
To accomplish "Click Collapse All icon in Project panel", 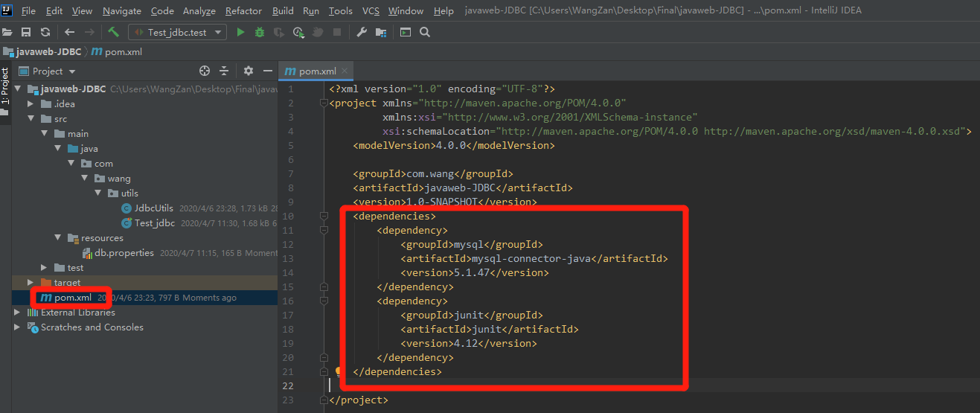I will point(224,71).
